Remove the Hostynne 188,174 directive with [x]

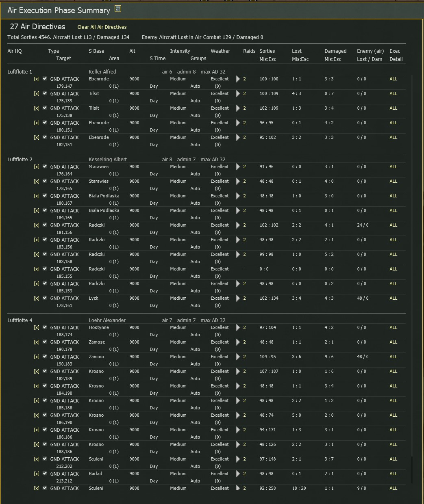[37, 327]
